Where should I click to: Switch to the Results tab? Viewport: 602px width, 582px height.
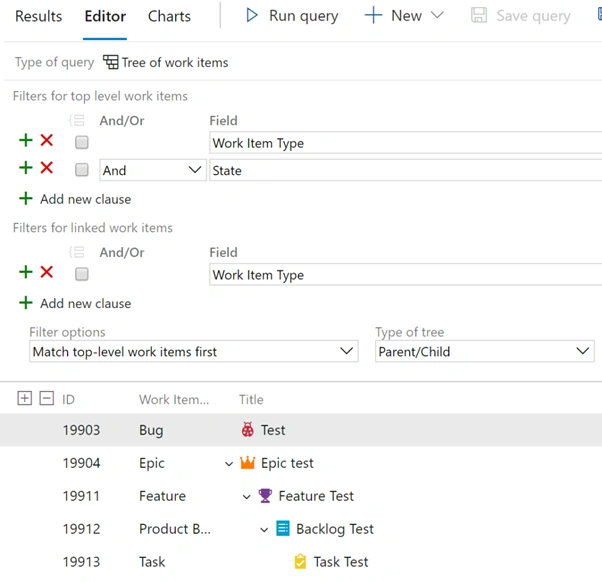[x=38, y=16]
